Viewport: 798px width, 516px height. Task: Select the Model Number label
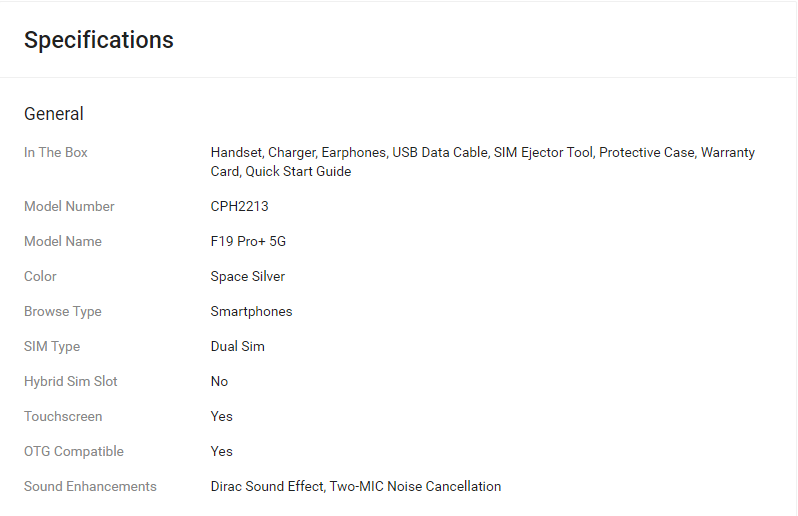coord(69,207)
